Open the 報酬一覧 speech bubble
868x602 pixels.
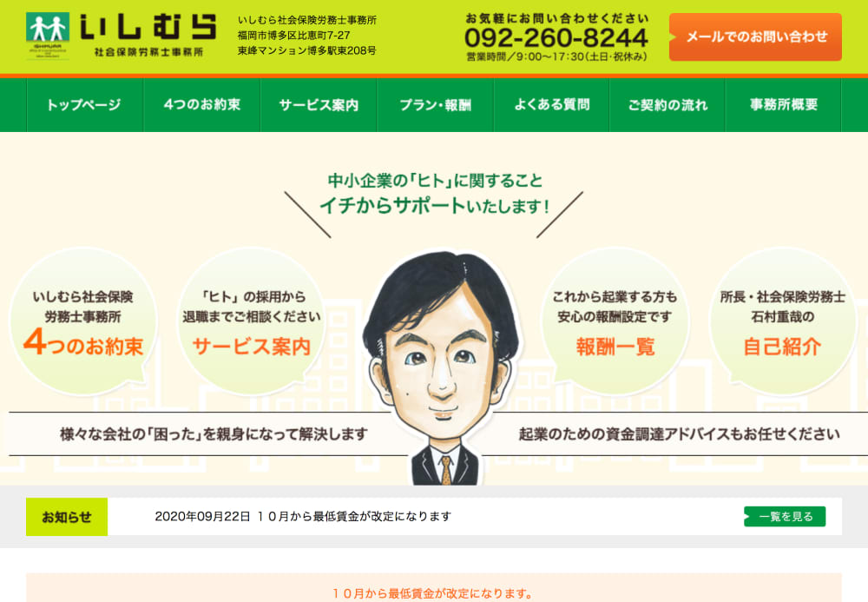[615, 321]
